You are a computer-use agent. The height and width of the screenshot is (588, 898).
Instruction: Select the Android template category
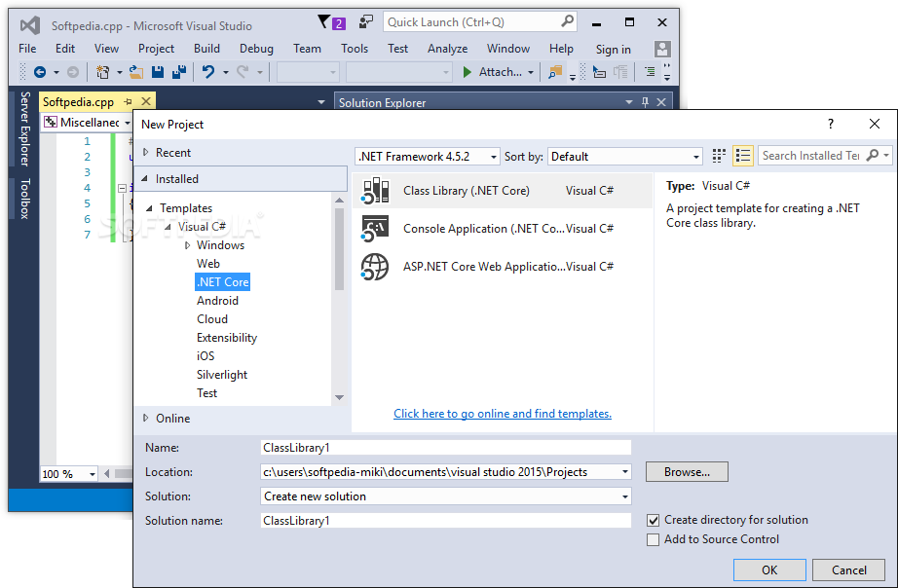[217, 301]
